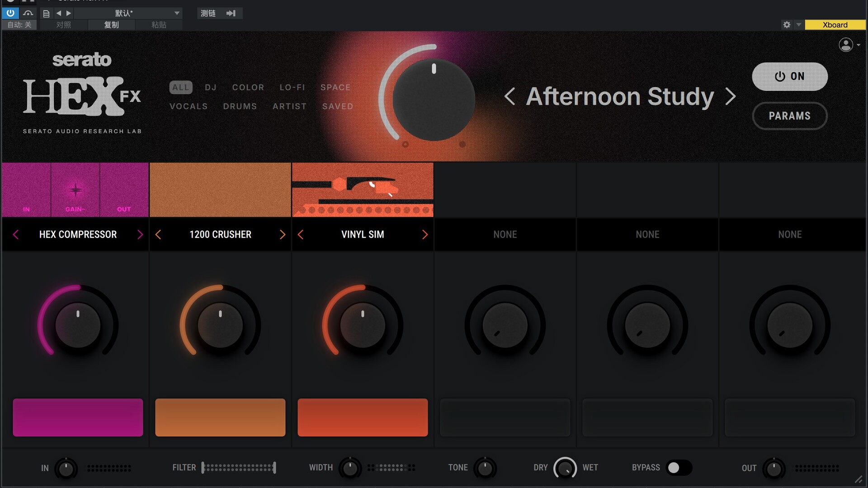Go to next host preset arrow

(69, 13)
